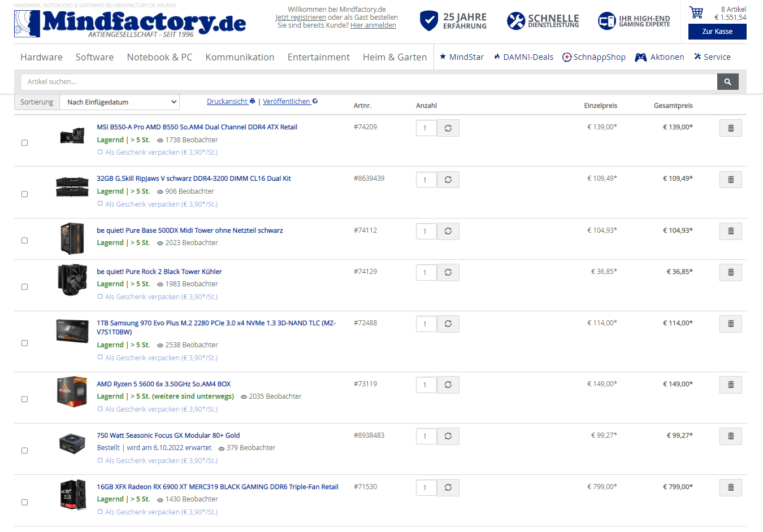763x532 pixels.
Task: Open MSI B550-A Pro product link
Action: (197, 127)
